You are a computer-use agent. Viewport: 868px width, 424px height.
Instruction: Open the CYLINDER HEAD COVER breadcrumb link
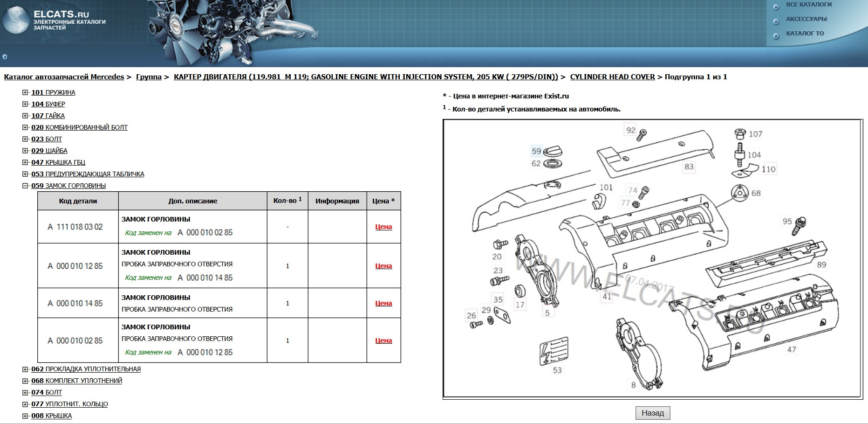[613, 76]
